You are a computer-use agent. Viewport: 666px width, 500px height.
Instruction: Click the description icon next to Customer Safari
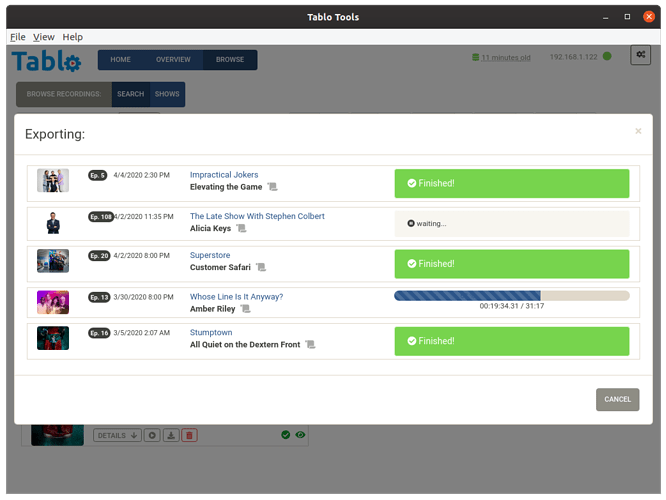coord(261,267)
